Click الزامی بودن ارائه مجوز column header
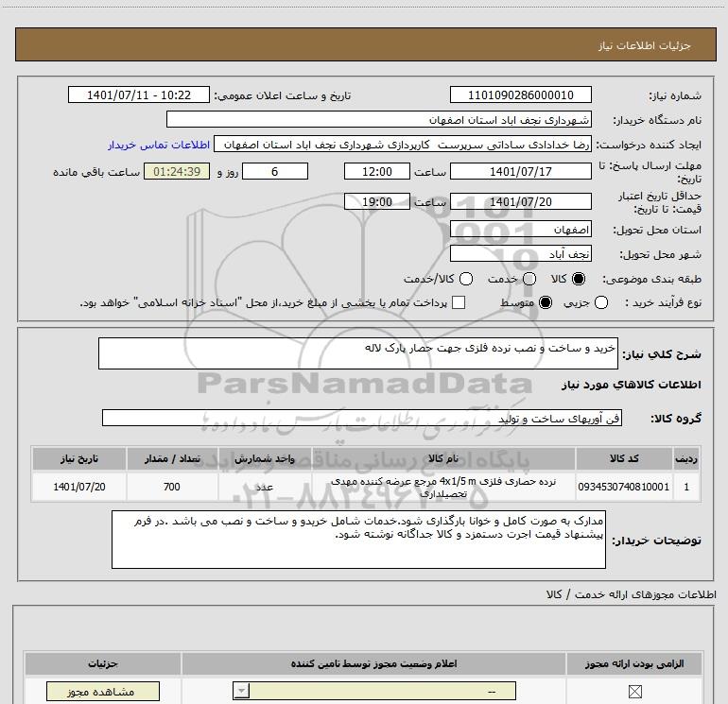This screenshot has width=728, height=704. (634, 663)
